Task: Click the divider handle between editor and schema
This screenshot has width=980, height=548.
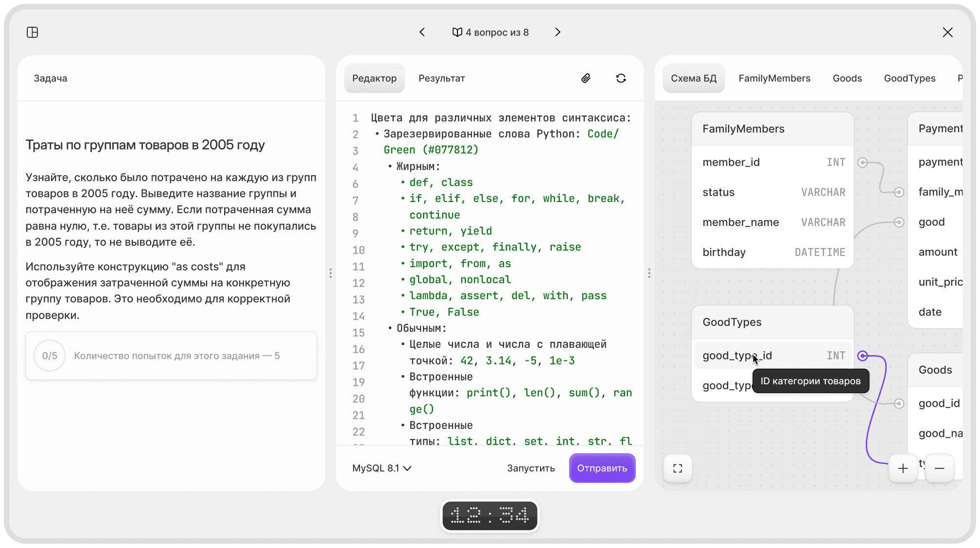Action: (649, 273)
